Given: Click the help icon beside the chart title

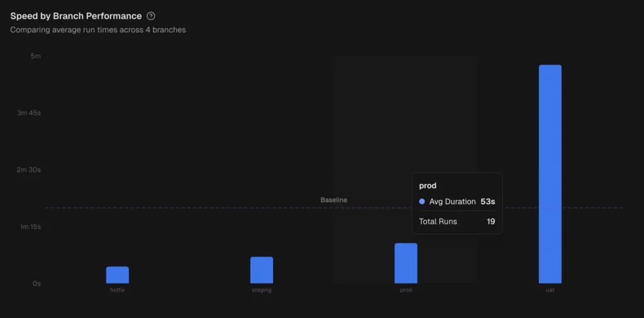Looking at the screenshot, I should pyautogui.click(x=151, y=16).
